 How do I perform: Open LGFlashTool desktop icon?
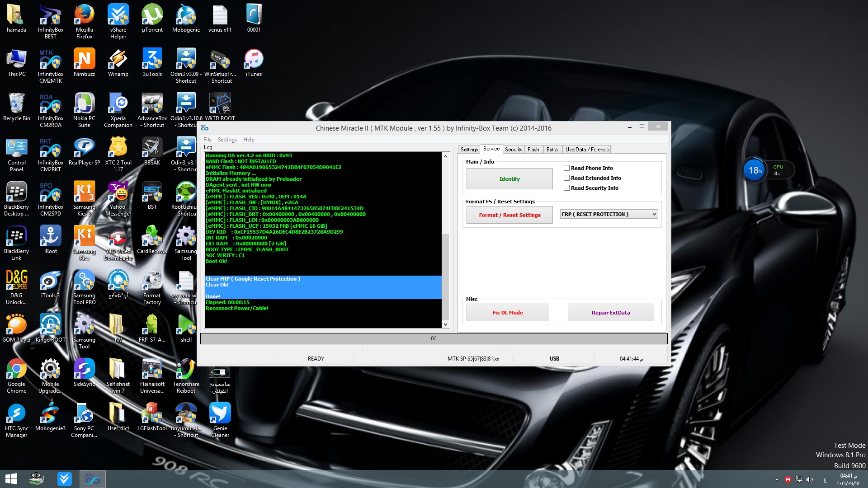point(152,417)
